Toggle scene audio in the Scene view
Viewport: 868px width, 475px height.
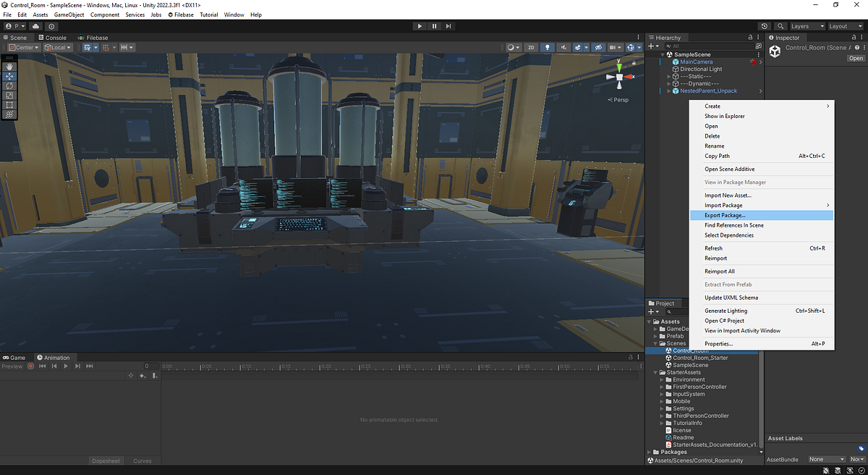pyautogui.click(x=563, y=47)
